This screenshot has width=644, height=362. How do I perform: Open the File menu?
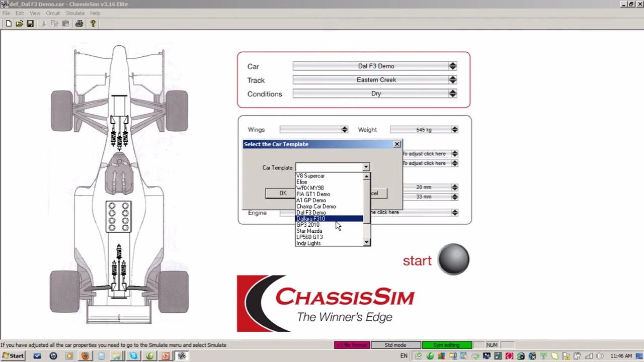[x=6, y=13]
